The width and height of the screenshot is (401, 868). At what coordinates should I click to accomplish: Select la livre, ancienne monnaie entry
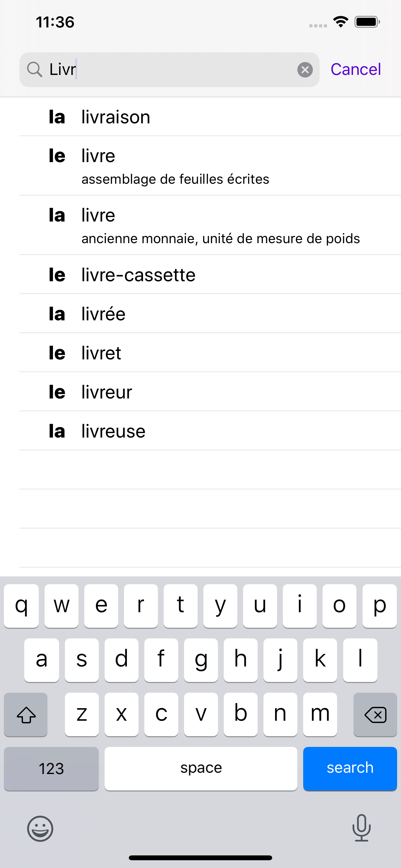tap(209, 225)
